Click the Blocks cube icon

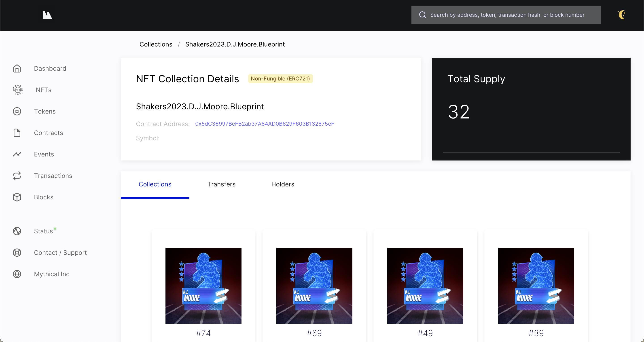pos(17,197)
